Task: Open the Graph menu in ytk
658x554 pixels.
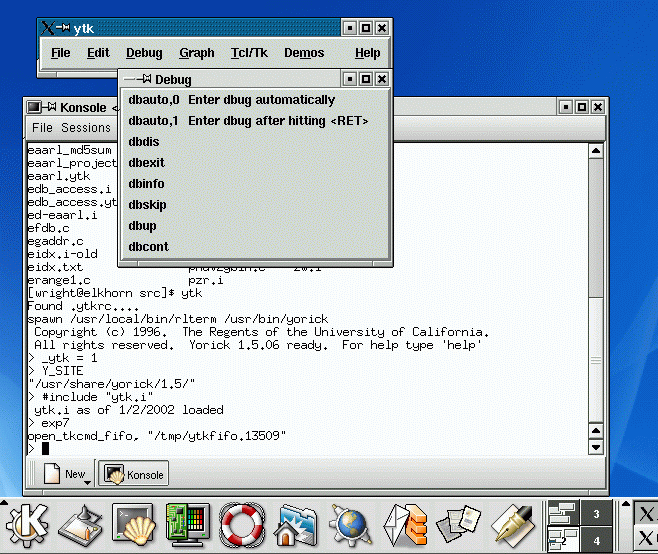Action: click(197, 53)
